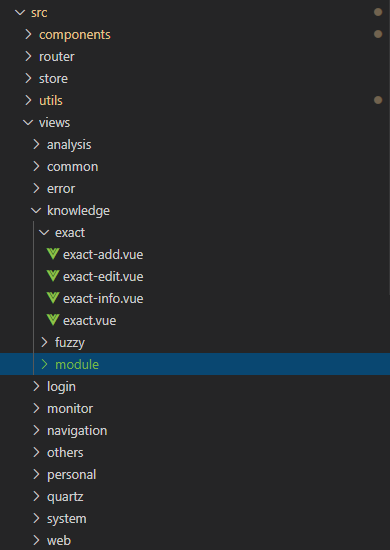The height and width of the screenshot is (550, 390).
Task: Select the highlighted module folder label
Action: click(77, 364)
